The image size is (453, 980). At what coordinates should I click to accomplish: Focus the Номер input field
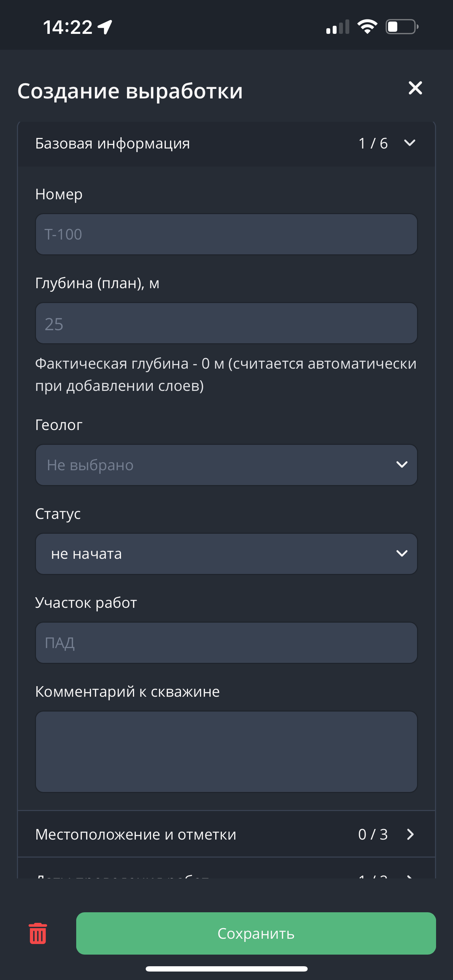(226, 234)
